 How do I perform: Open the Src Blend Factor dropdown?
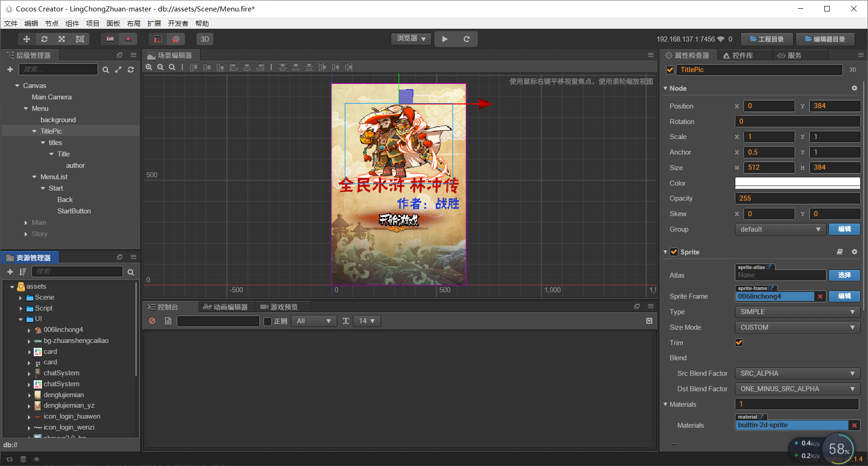click(x=797, y=373)
